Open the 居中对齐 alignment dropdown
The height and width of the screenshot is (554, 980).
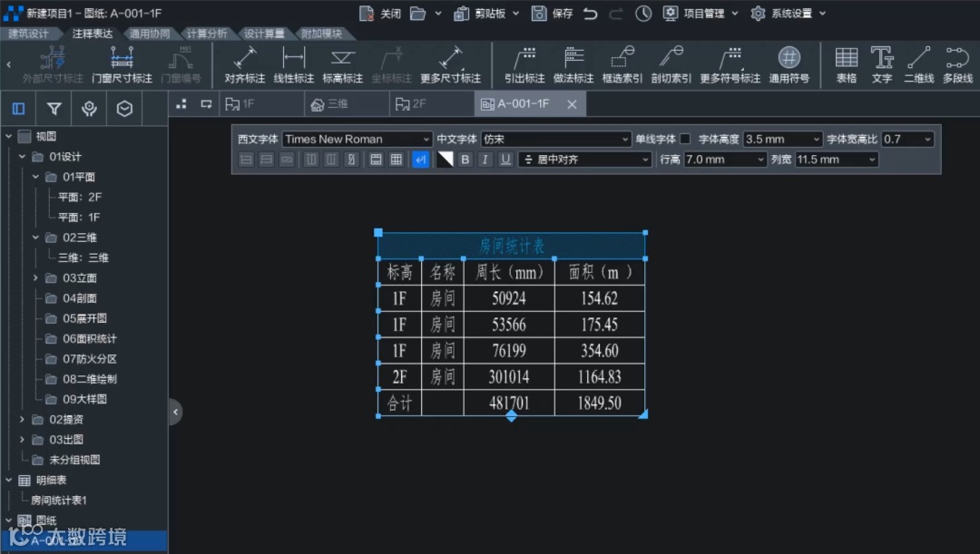(x=585, y=160)
